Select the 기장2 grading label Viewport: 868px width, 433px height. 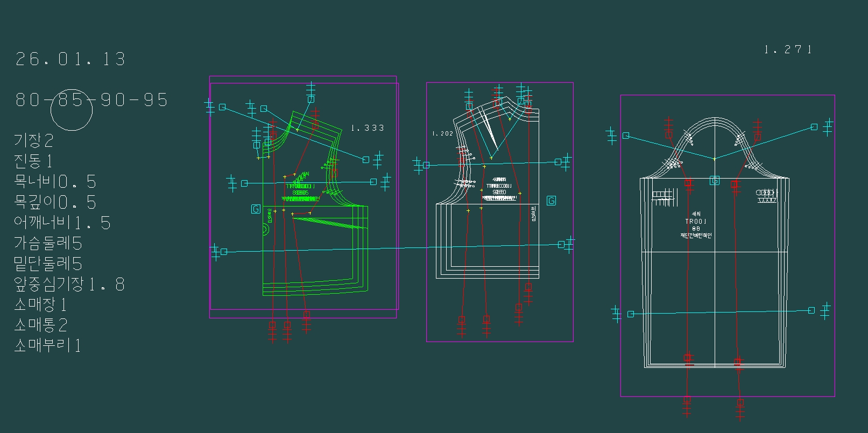(34, 141)
